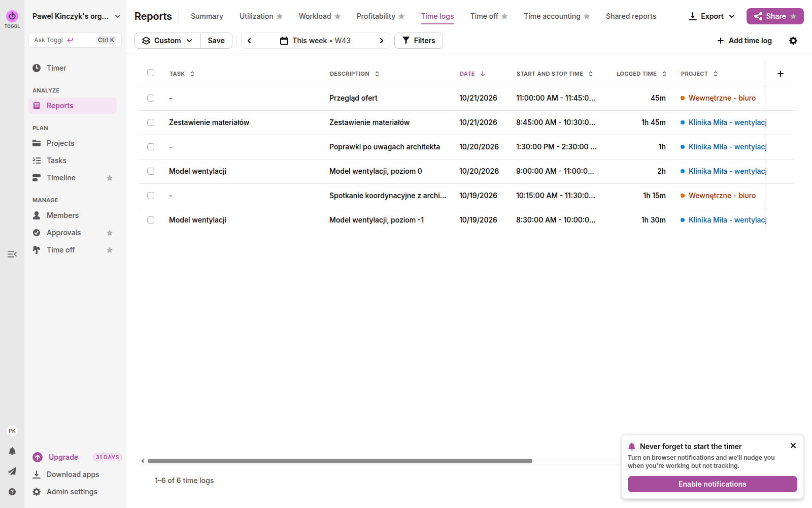The height and width of the screenshot is (508, 812).
Task: Check the Model wentylacji, poziom -1 row
Action: (x=151, y=220)
